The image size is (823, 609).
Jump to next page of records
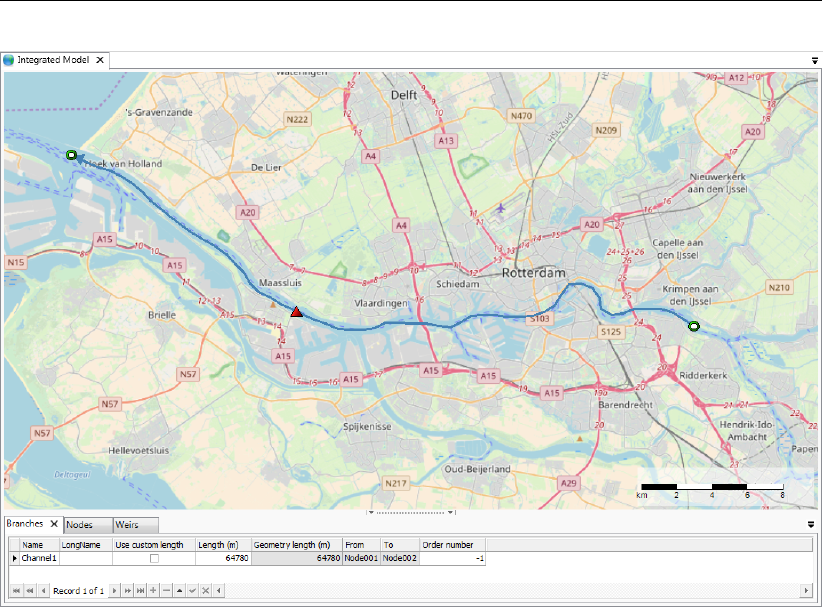(x=128, y=591)
